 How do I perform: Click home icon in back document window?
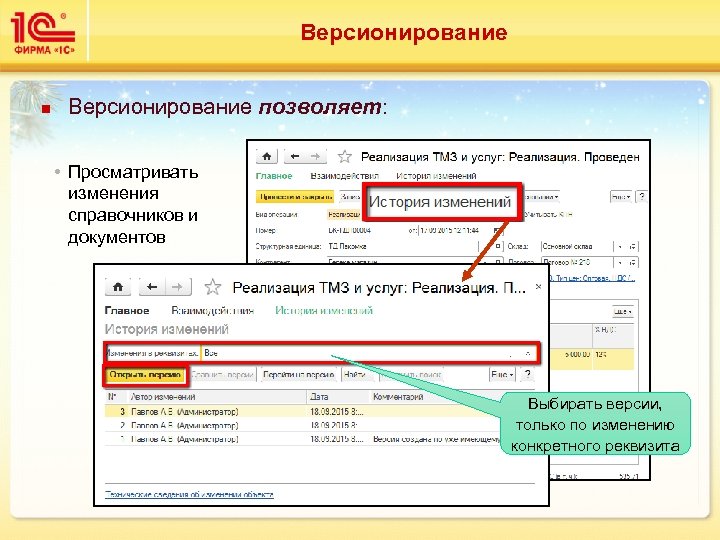coord(267,157)
